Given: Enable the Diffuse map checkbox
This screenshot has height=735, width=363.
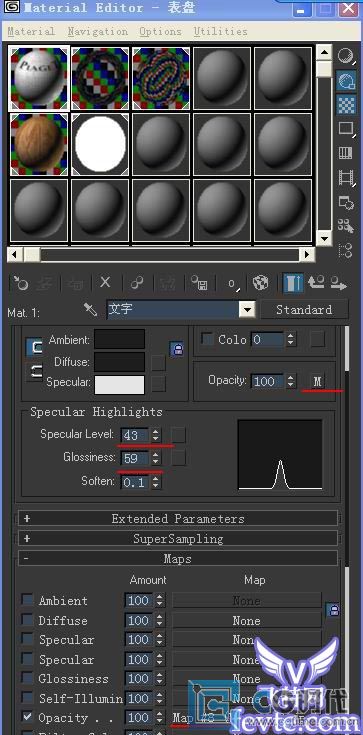Looking at the screenshot, I should tap(28, 620).
